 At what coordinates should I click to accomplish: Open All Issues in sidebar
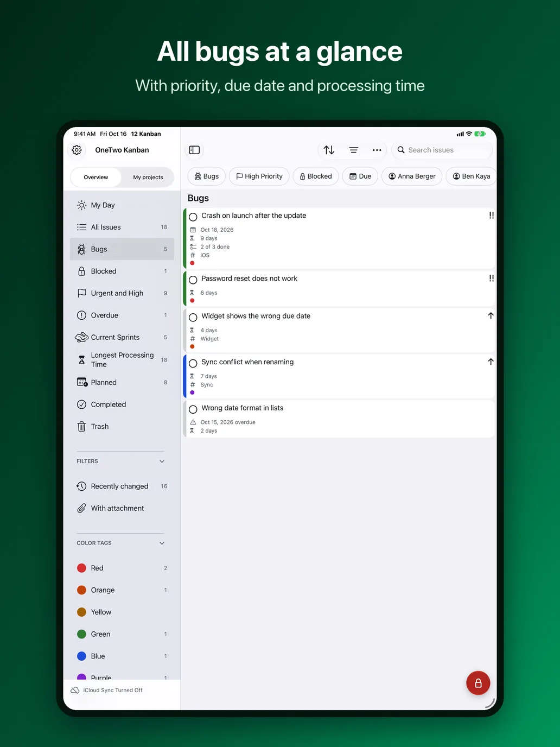click(x=122, y=227)
